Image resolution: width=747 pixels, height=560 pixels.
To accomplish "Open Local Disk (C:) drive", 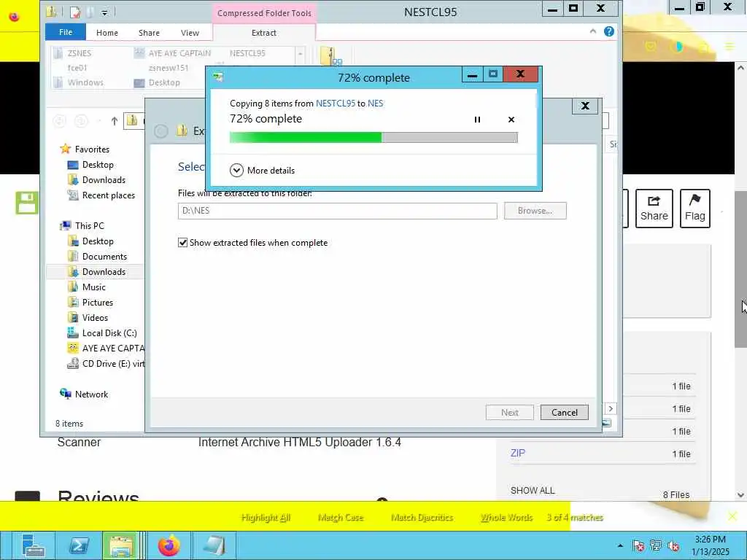I will (109, 332).
